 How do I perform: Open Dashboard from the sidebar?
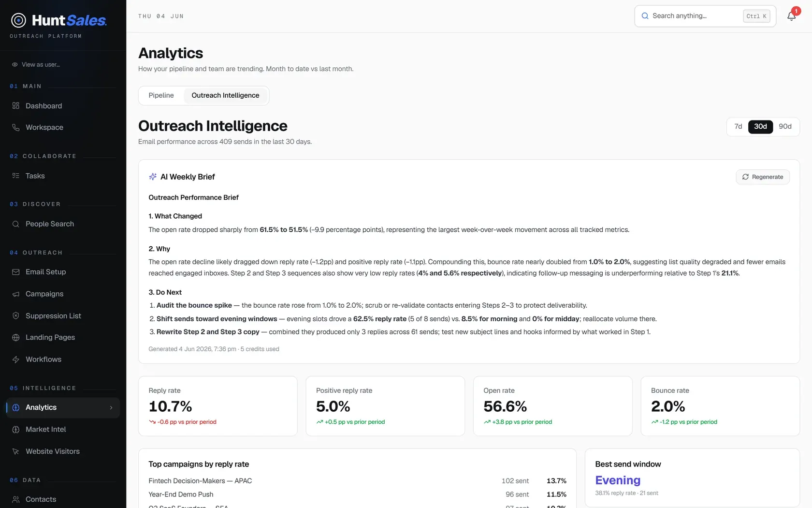63,105
